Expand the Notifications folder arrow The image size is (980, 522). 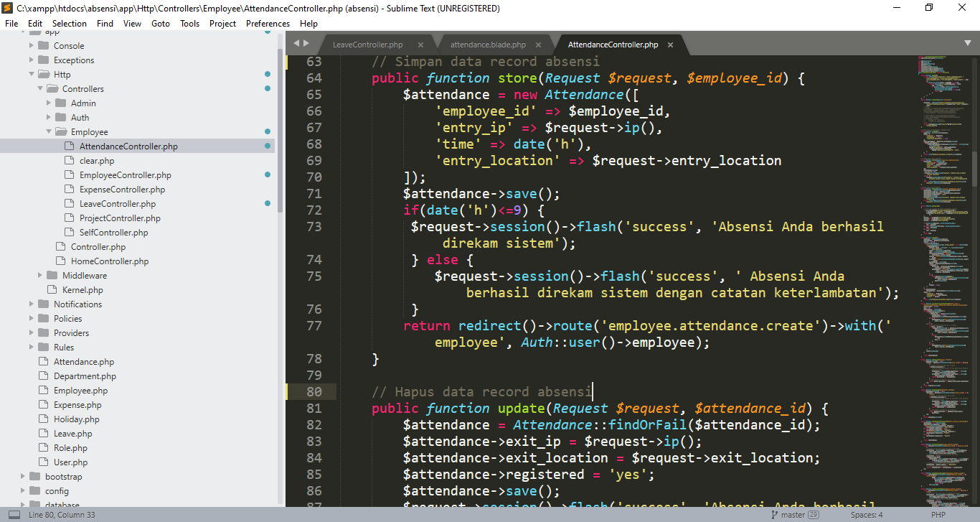click(32, 304)
